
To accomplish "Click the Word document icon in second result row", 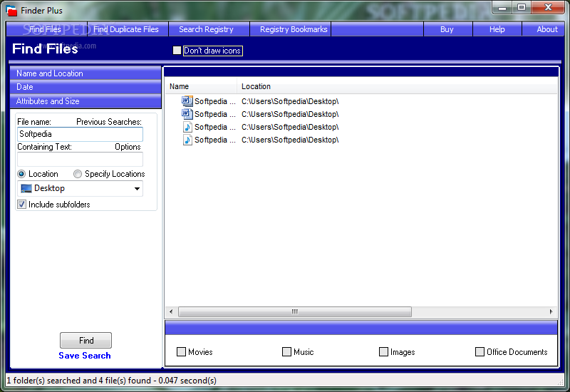I will click(x=187, y=114).
